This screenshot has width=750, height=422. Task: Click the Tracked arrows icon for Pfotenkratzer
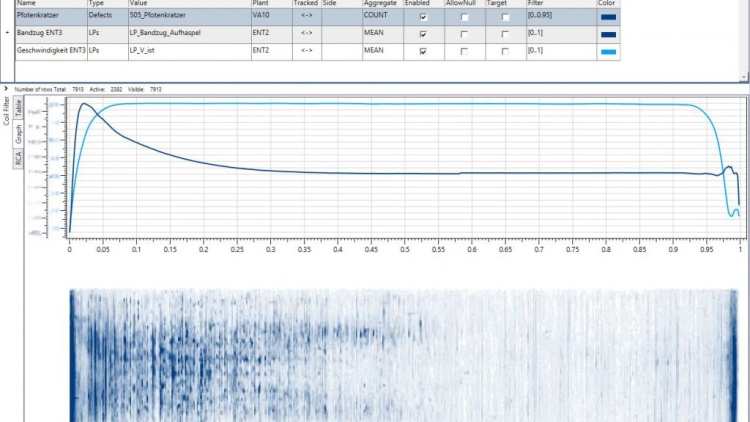coord(306,17)
